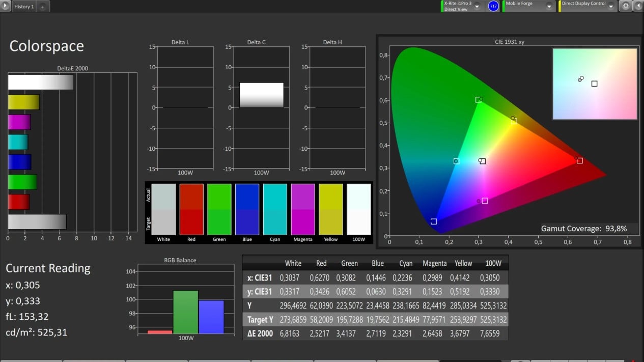Select the Magenta actual/target color swatch
644x362 pixels.
(303, 209)
